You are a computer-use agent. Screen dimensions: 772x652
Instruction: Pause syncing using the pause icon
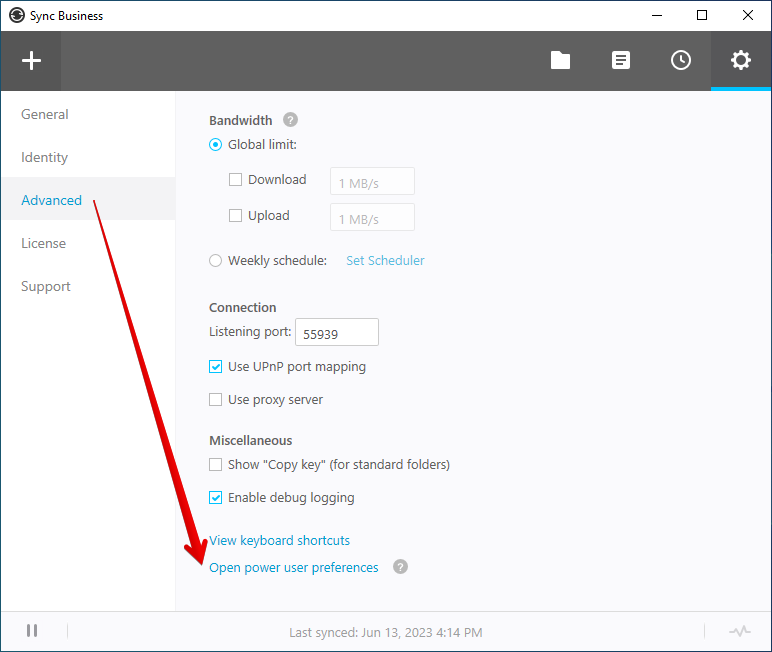32,631
